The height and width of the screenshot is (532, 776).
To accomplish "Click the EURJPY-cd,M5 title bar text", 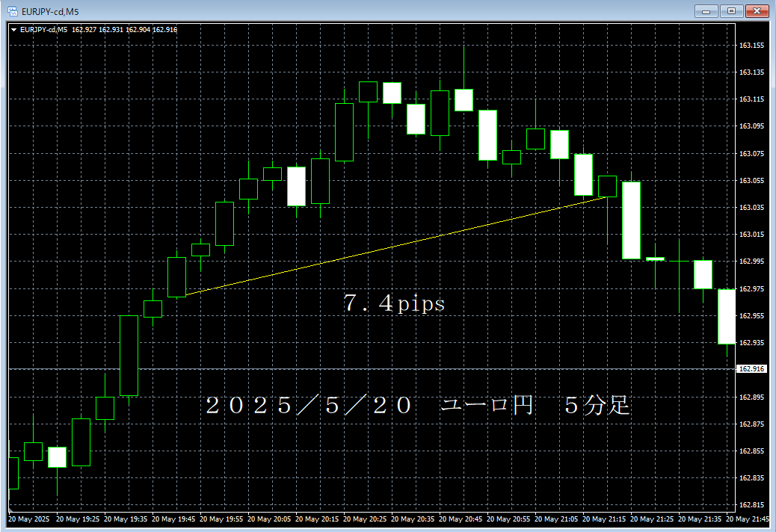I will (x=50, y=11).
